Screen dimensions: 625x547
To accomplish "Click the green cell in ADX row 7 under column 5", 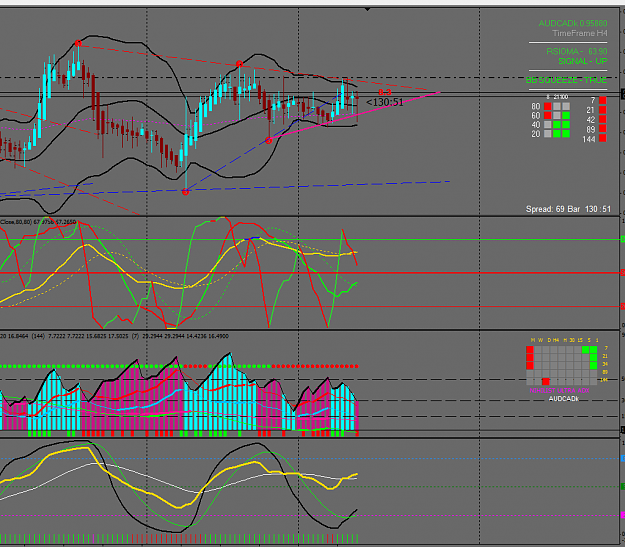I will tap(586, 350).
